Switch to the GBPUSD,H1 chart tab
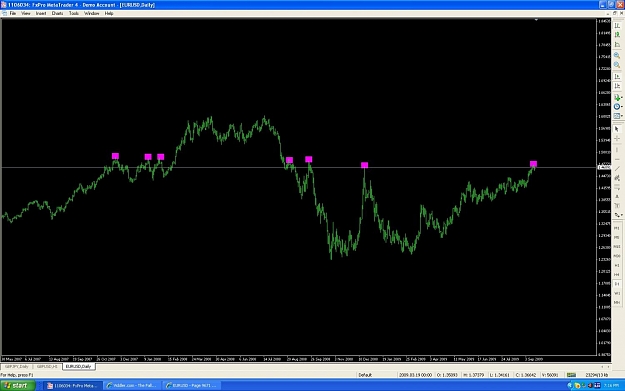This screenshot has height=391, width=625. point(47,366)
